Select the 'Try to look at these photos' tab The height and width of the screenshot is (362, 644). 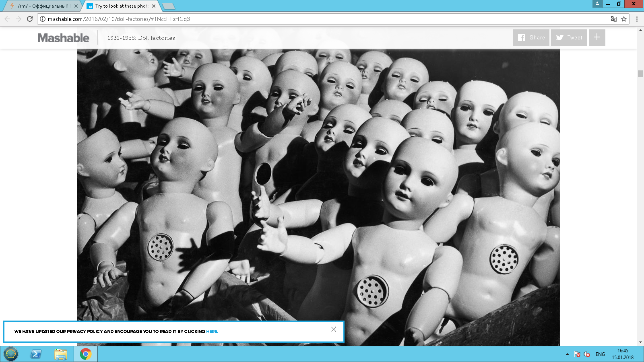coord(121,6)
